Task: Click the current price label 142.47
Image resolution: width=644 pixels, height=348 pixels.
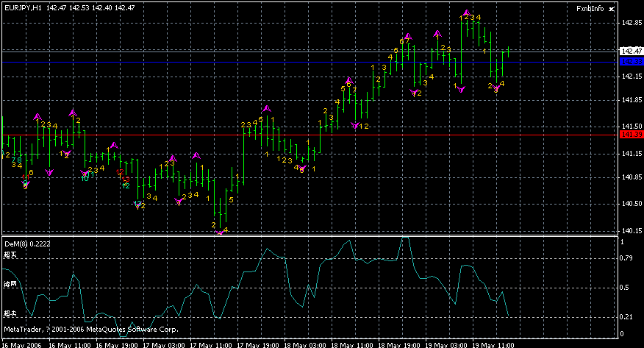Action: point(632,52)
